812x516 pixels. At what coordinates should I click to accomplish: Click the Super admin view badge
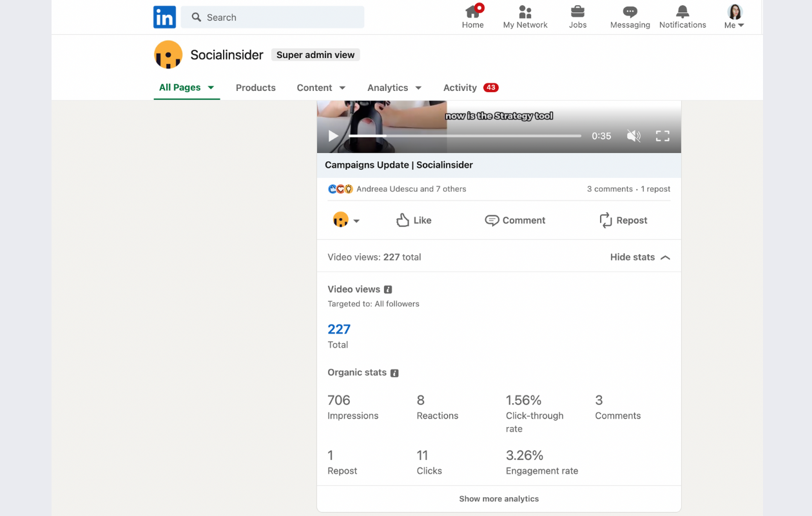(315, 55)
